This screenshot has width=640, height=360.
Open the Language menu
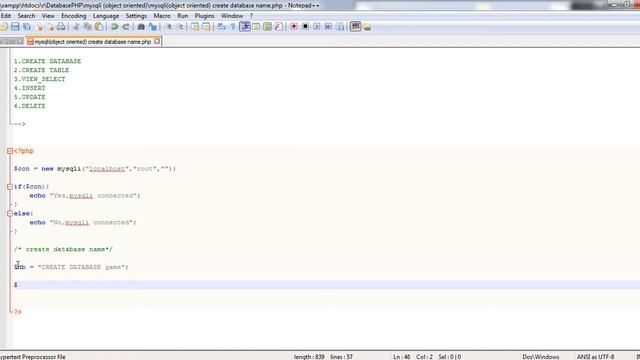(106, 16)
